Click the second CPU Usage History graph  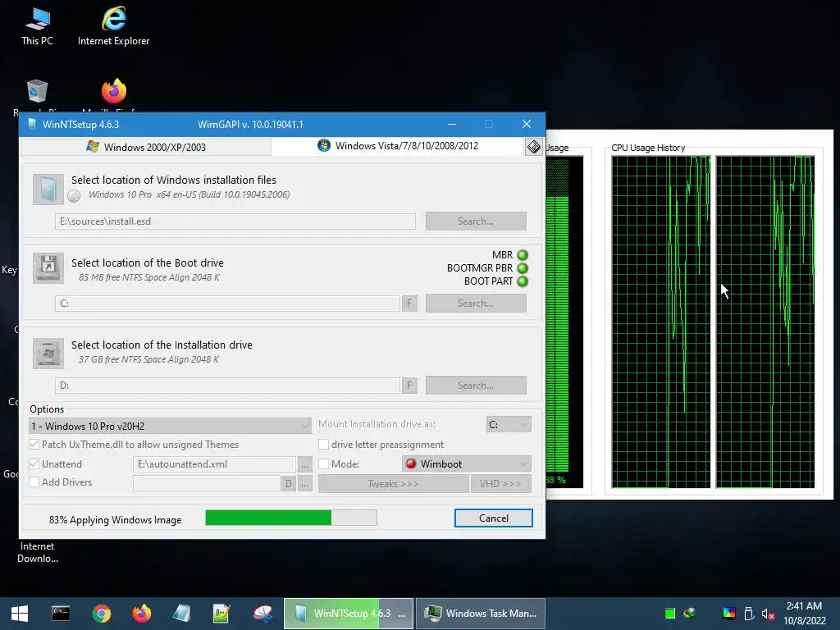tap(765, 322)
